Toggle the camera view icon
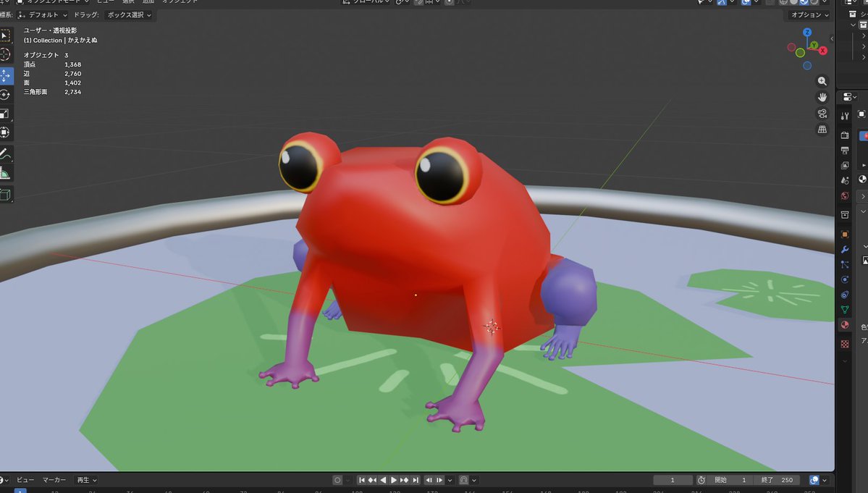The image size is (868, 493). [x=822, y=114]
